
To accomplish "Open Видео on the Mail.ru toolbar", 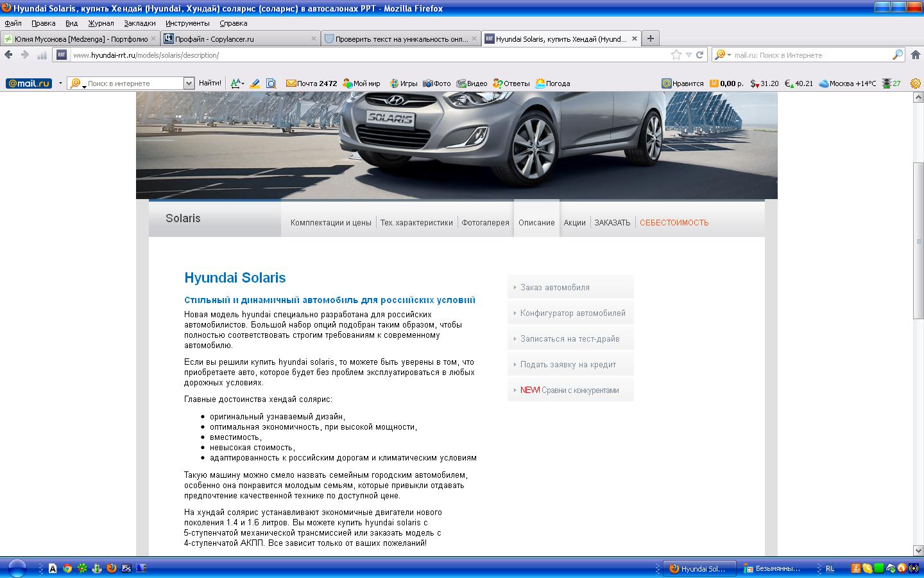I will [472, 83].
